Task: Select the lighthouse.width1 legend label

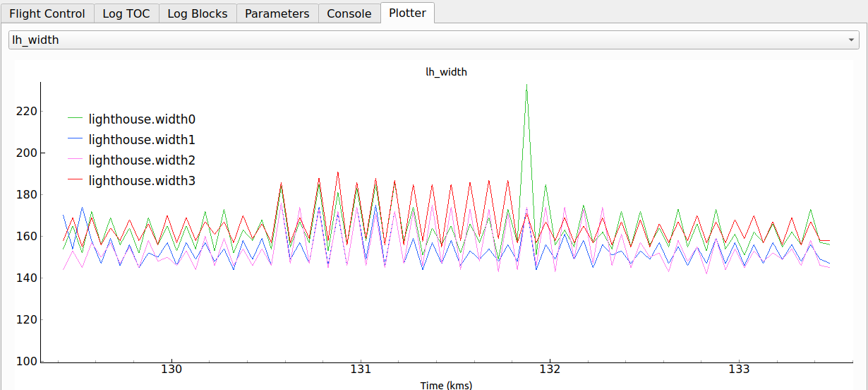Action: tap(141, 140)
